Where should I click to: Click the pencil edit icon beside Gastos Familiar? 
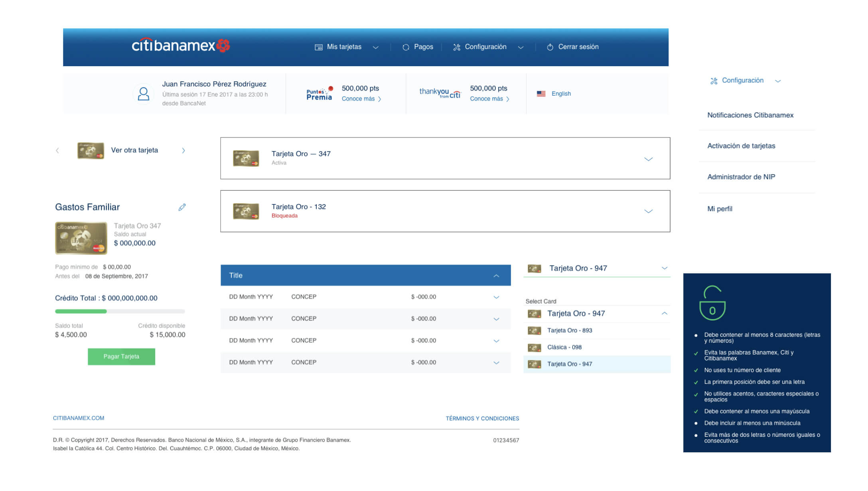[182, 207]
